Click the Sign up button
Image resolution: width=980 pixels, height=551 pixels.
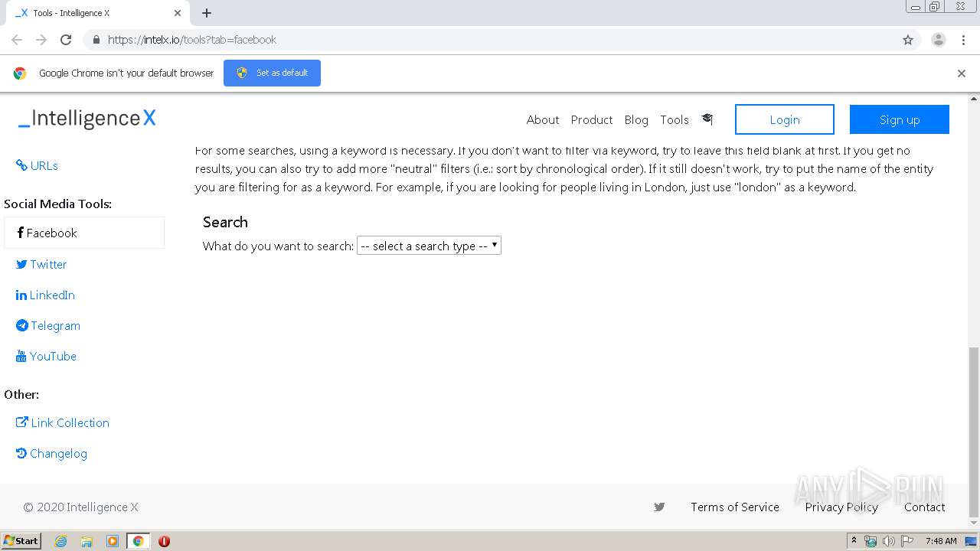point(900,119)
